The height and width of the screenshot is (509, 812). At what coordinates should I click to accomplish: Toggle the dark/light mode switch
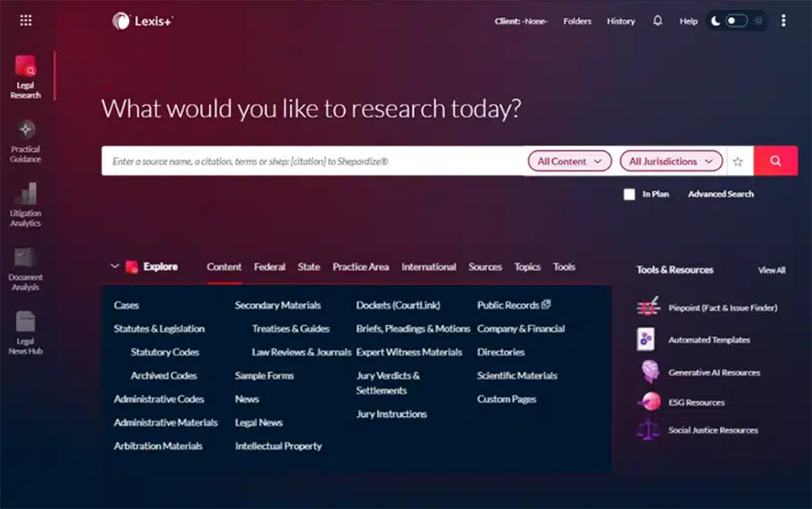(736, 21)
